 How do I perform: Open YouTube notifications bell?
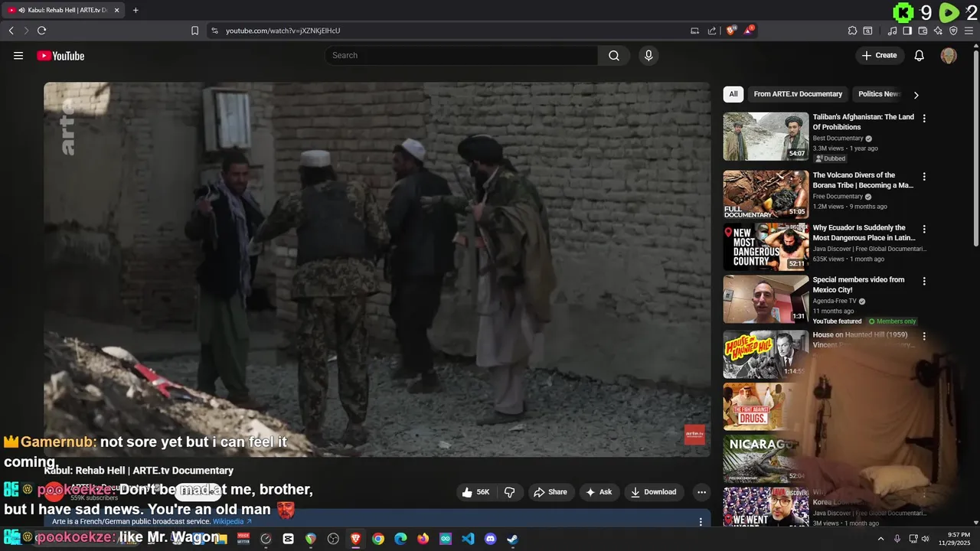point(920,55)
